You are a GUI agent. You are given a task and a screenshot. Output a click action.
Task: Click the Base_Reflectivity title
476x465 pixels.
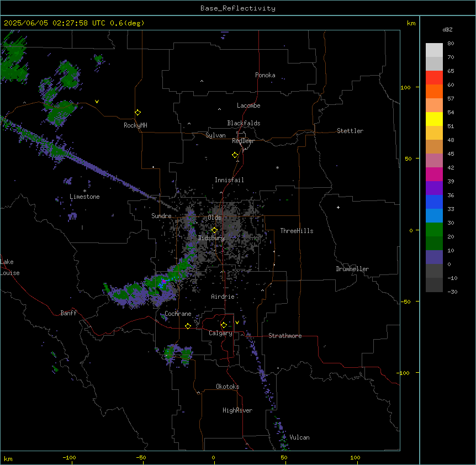[238, 8]
